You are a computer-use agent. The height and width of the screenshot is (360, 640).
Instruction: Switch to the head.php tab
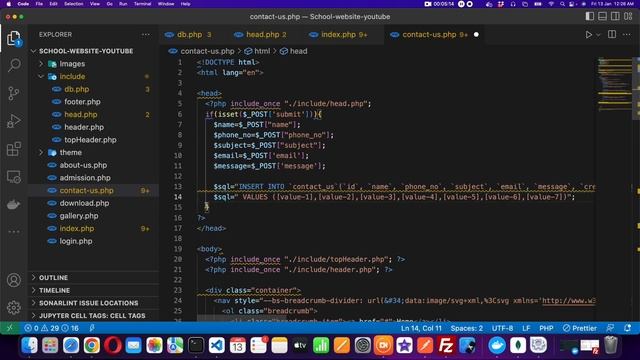pyautogui.click(x=262, y=35)
